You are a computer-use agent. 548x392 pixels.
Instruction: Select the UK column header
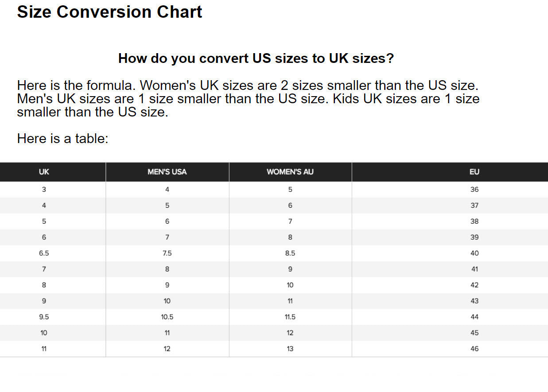pyautogui.click(x=44, y=172)
